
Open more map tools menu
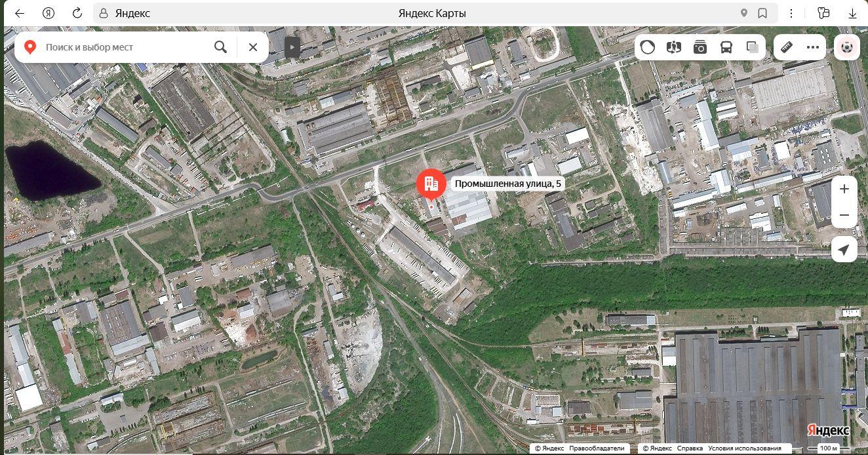click(813, 47)
